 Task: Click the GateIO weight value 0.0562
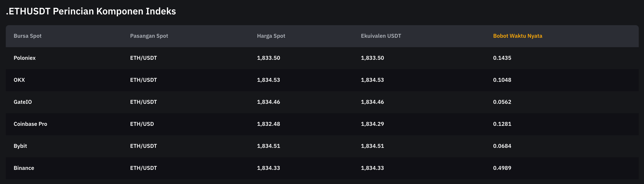(x=502, y=102)
